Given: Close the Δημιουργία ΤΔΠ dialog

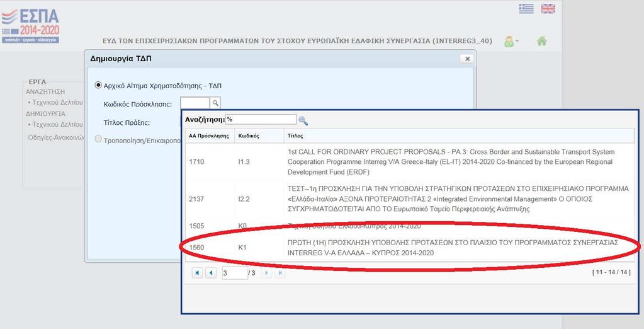Looking at the screenshot, I should click(x=467, y=59).
